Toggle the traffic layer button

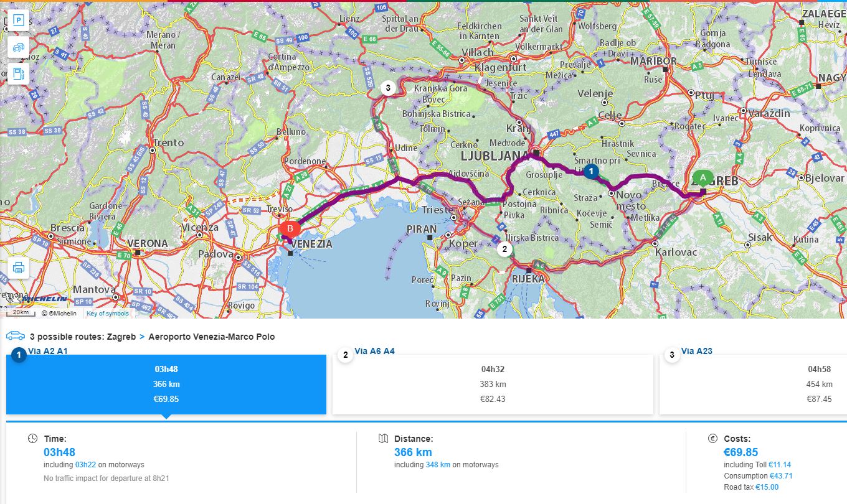point(19,47)
